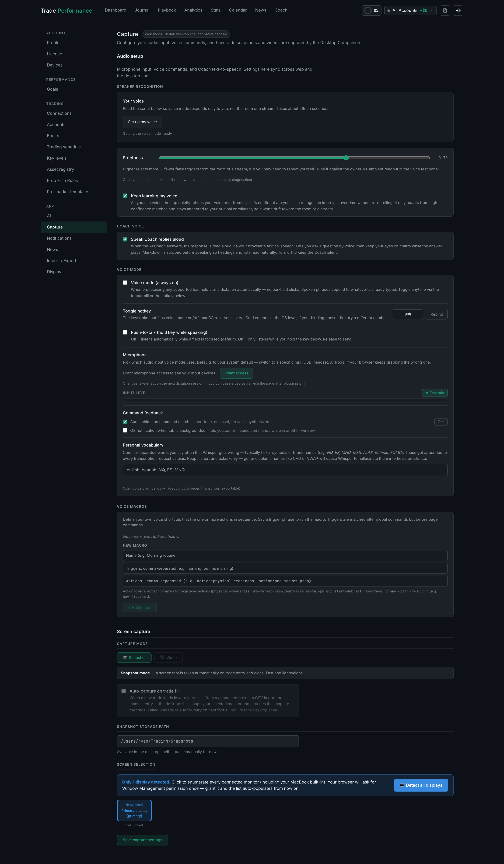This screenshot has width=504, height=864.
Task: Enable Voice mode (always on) checkbox
Action: pyautogui.click(x=125, y=283)
